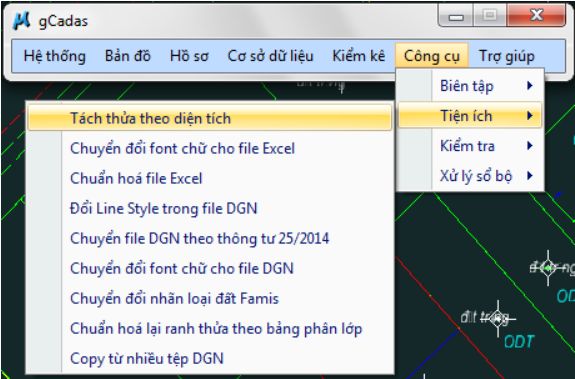Click the maximize button of the gCadas window
Viewport: 575px width, 379px height.
(x=490, y=16)
